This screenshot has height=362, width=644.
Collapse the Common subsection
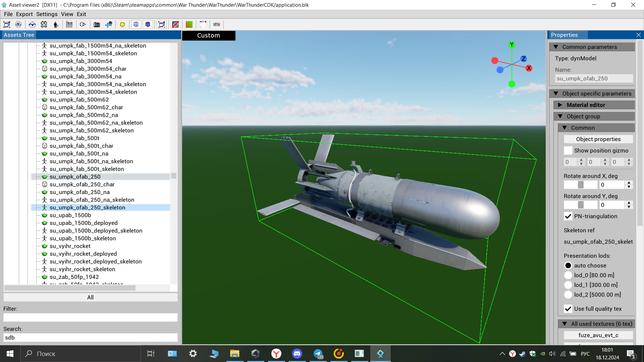click(596, 128)
